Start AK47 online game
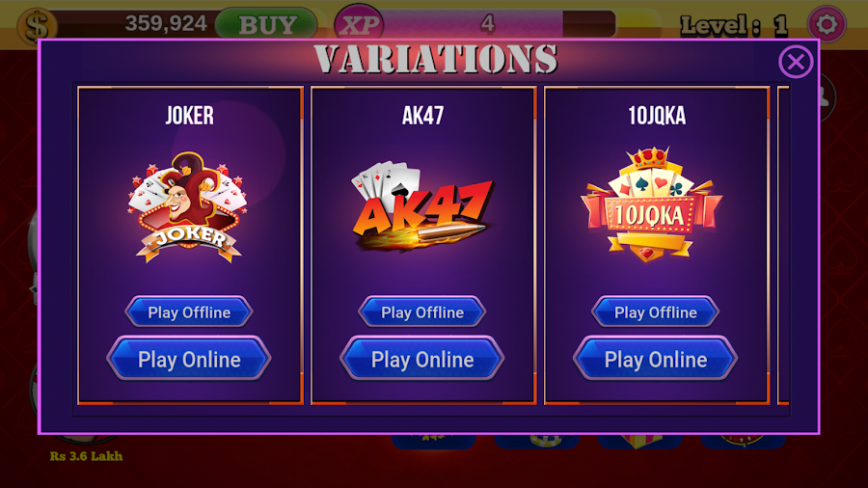Viewport: 868px width, 488px height. click(422, 360)
